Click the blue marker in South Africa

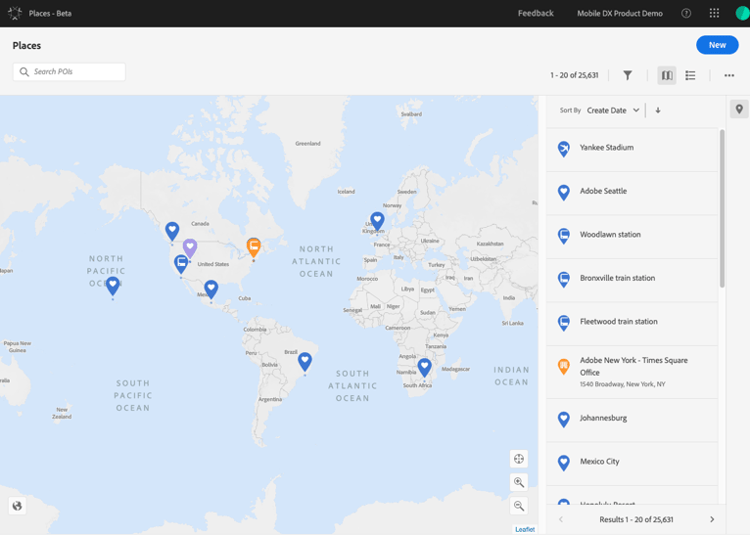424,367
